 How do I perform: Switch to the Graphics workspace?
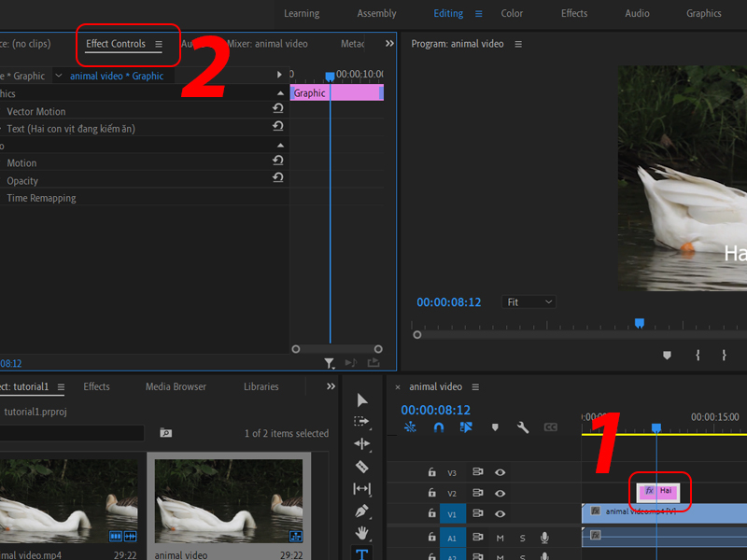pos(704,13)
